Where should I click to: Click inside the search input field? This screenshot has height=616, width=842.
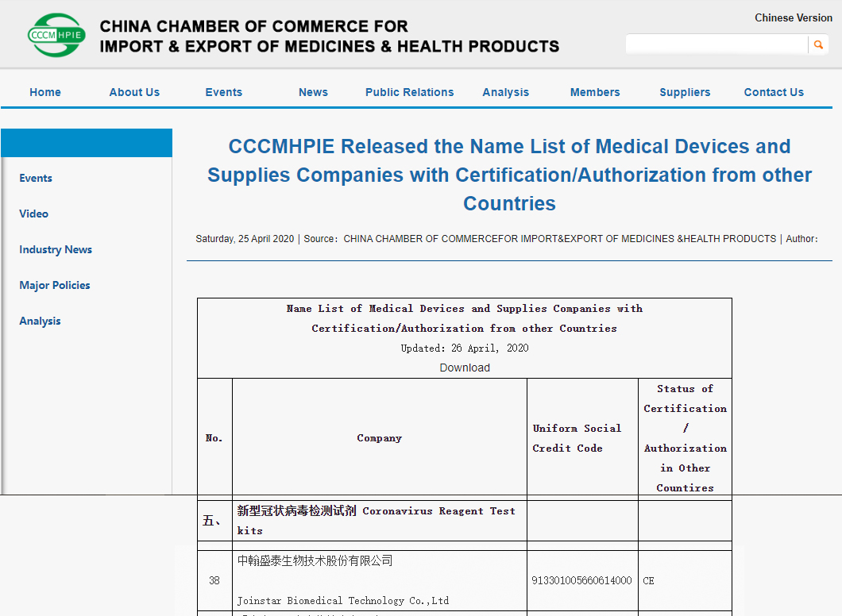[x=716, y=45]
